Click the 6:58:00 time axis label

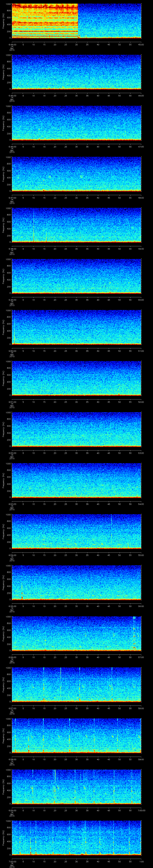12,760
